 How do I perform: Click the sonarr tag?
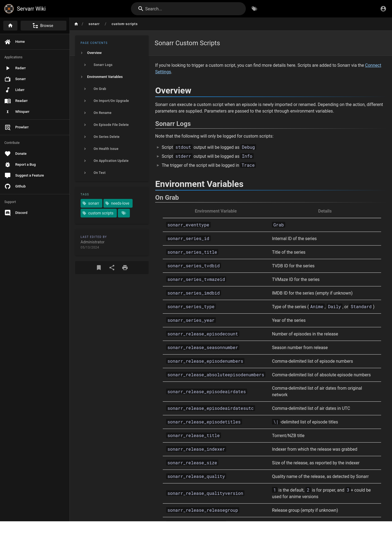click(x=91, y=203)
